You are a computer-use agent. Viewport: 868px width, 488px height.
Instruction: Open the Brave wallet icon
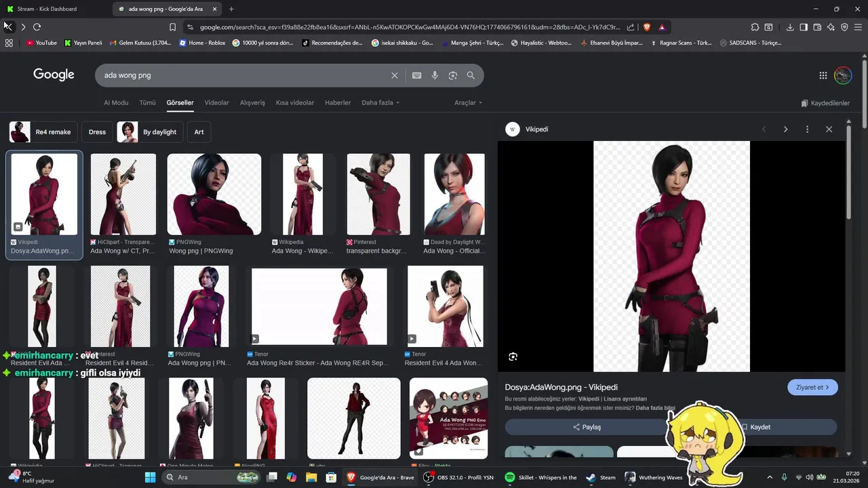tap(817, 27)
